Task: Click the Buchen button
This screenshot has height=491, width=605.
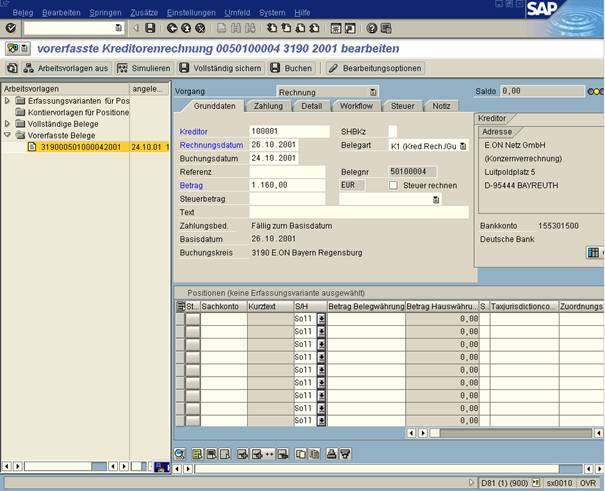Action: coord(291,68)
